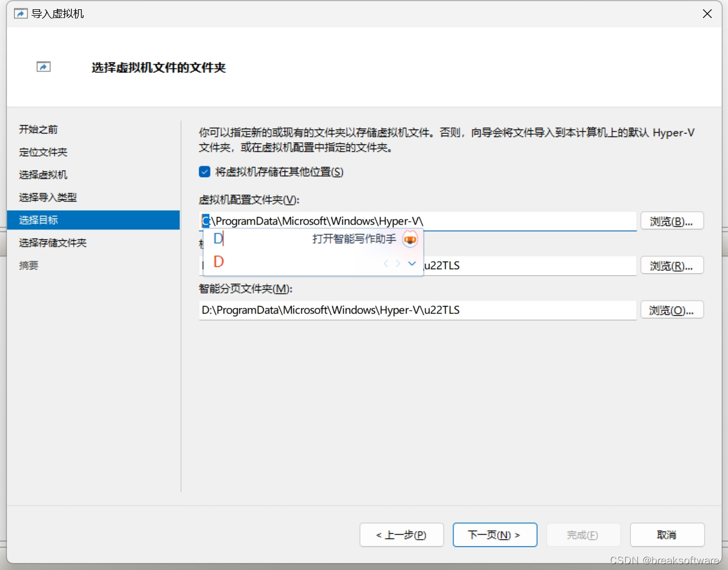Screen dimensions: 728x570
Task: Expand the IME candidate list chevron
Action: point(412,264)
